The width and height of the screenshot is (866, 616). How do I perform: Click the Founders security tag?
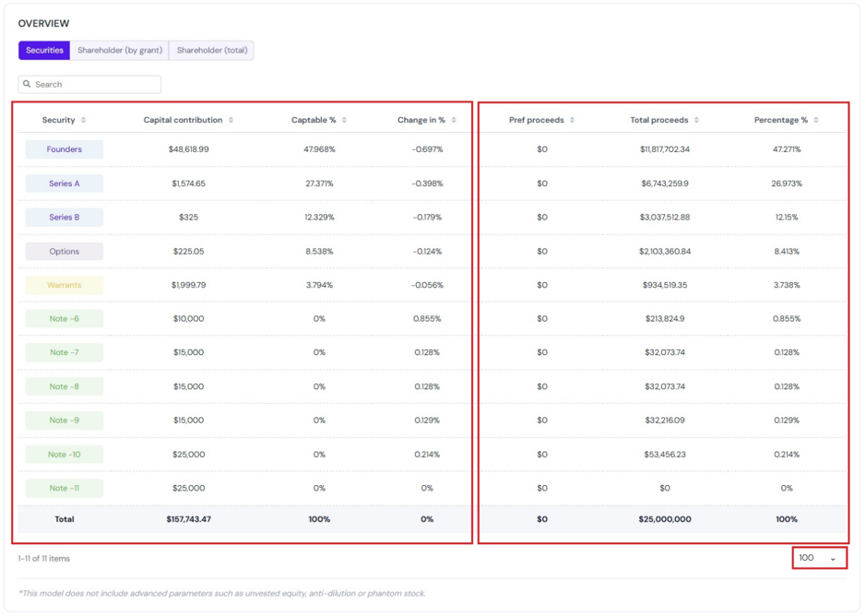tap(64, 149)
